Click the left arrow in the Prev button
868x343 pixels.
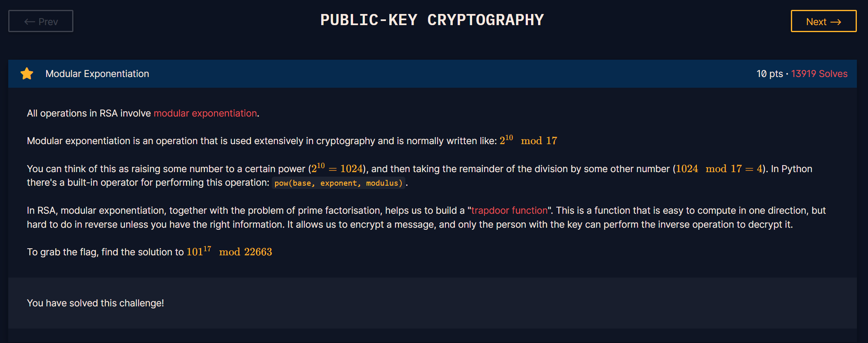pyautogui.click(x=29, y=22)
